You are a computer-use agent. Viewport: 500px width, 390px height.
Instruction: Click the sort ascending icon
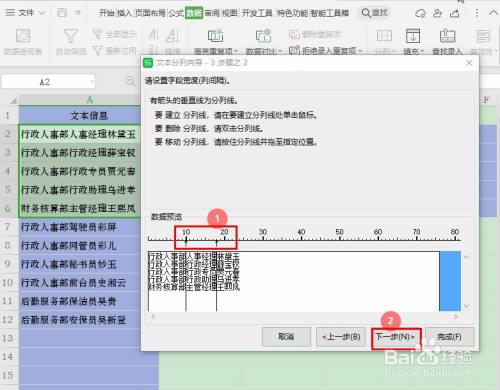point(153,34)
